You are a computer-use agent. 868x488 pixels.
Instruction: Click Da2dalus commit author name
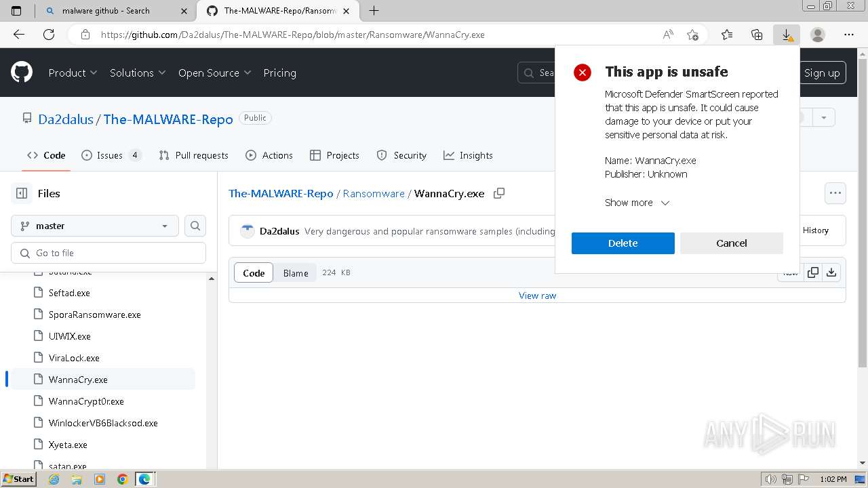[279, 231]
